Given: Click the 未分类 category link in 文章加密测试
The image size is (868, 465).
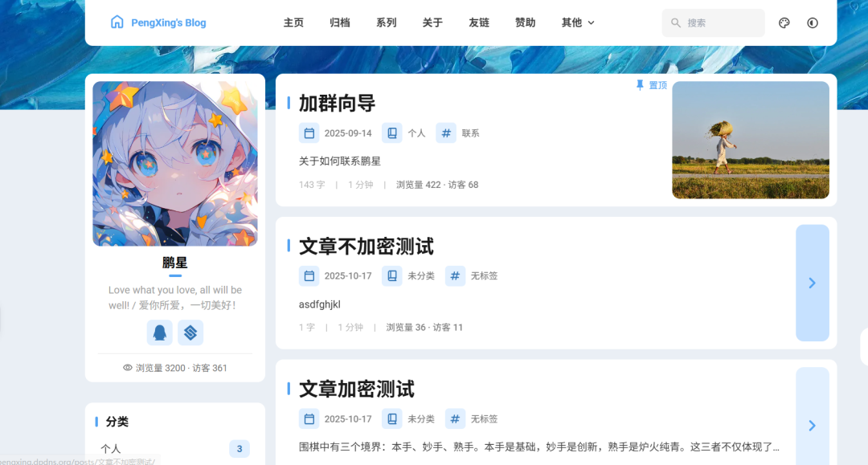Looking at the screenshot, I should click(x=420, y=419).
